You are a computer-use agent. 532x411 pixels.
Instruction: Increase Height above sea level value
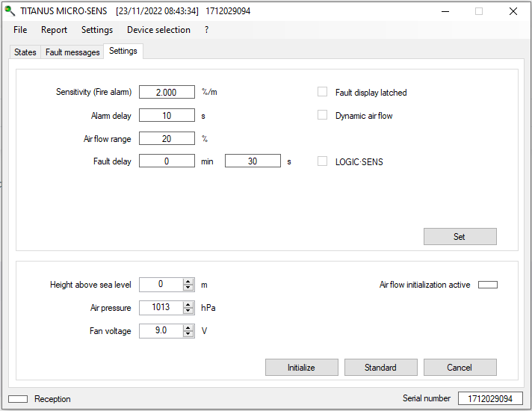coord(188,282)
